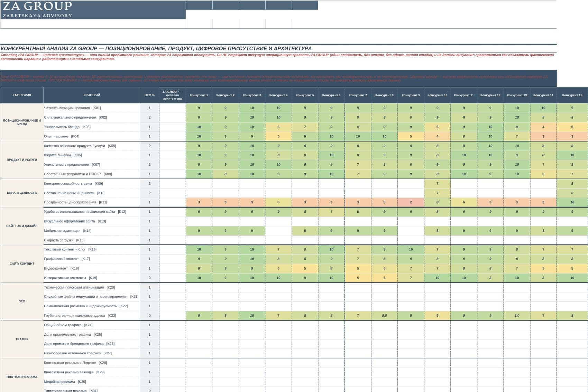Select the "Конкурент 15" column header
The width and height of the screenshot is (588, 392).
click(572, 95)
